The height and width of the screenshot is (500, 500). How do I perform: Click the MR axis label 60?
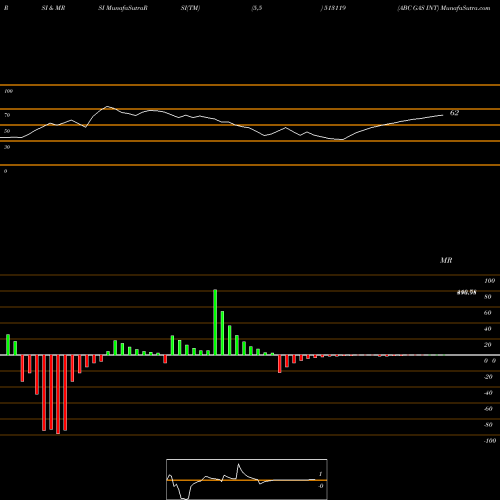point(488,313)
